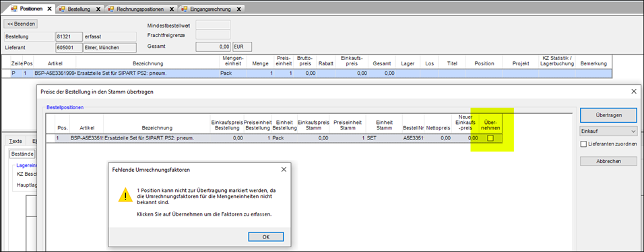The image size is (644, 252).
Task: Click the Menge column header
Action: (x=261, y=63)
